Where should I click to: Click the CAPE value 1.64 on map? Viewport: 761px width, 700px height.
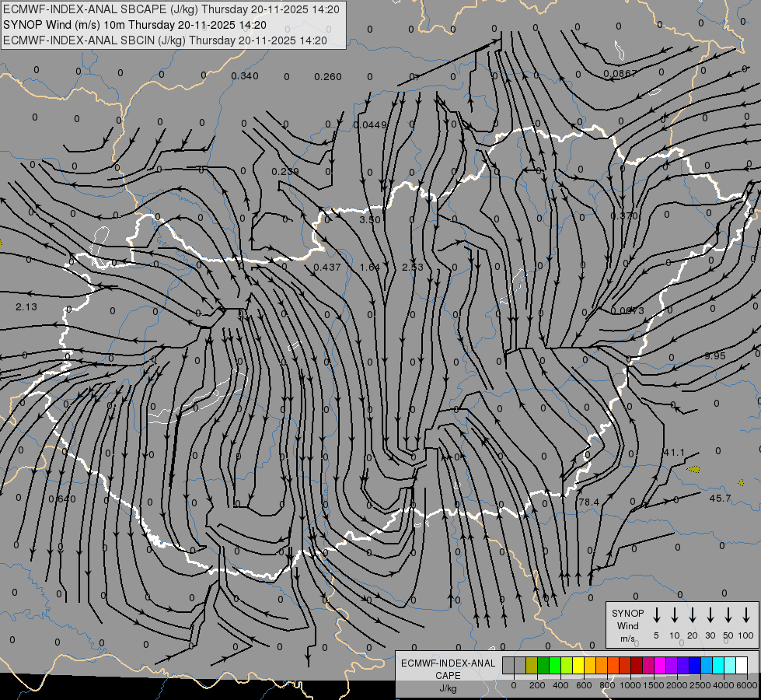point(370,268)
